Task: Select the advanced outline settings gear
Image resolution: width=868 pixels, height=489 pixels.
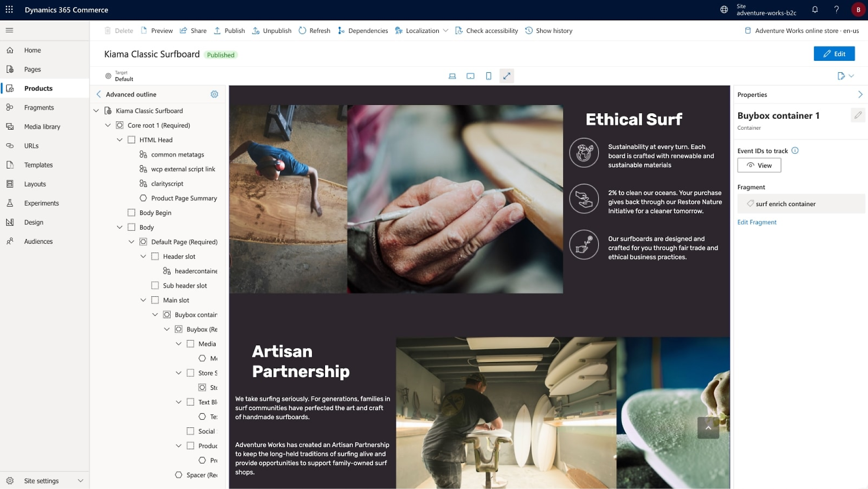Action: coord(214,94)
